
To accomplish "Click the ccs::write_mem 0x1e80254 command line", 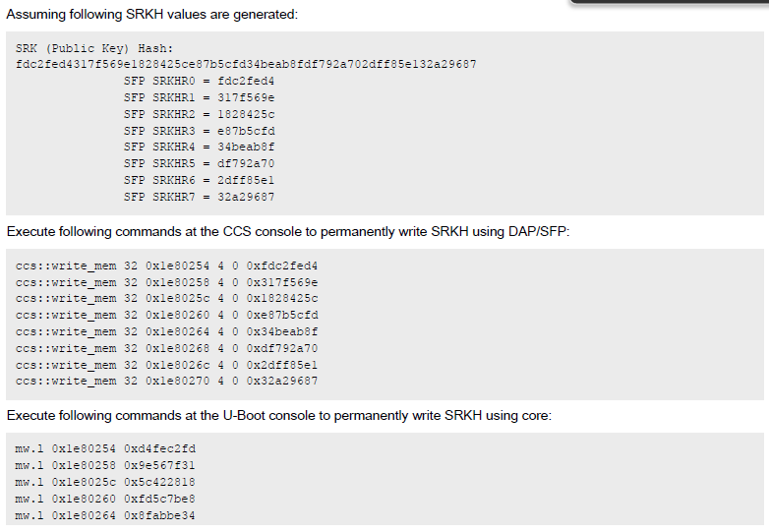I will coord(167,265).
